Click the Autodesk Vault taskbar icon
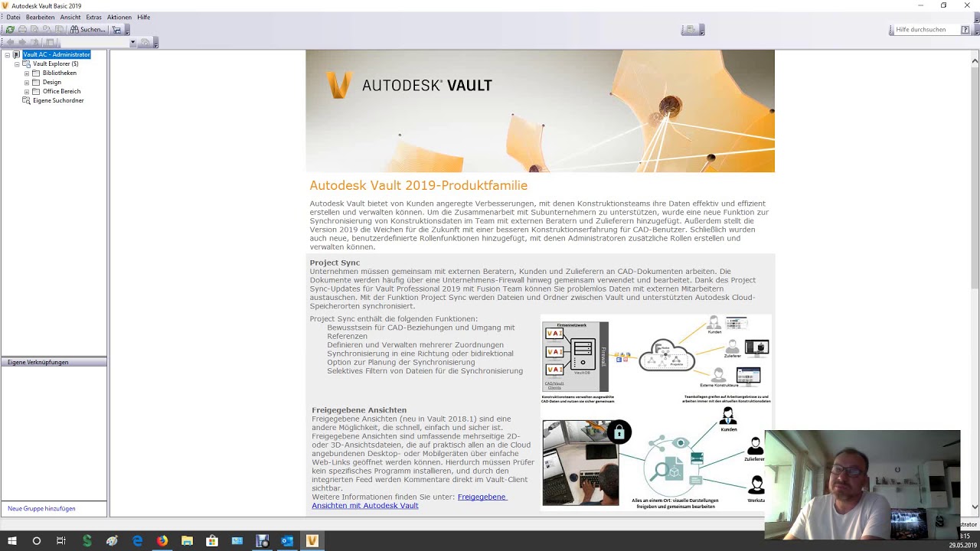Viewport: 980px width, 551px height. 312,541
